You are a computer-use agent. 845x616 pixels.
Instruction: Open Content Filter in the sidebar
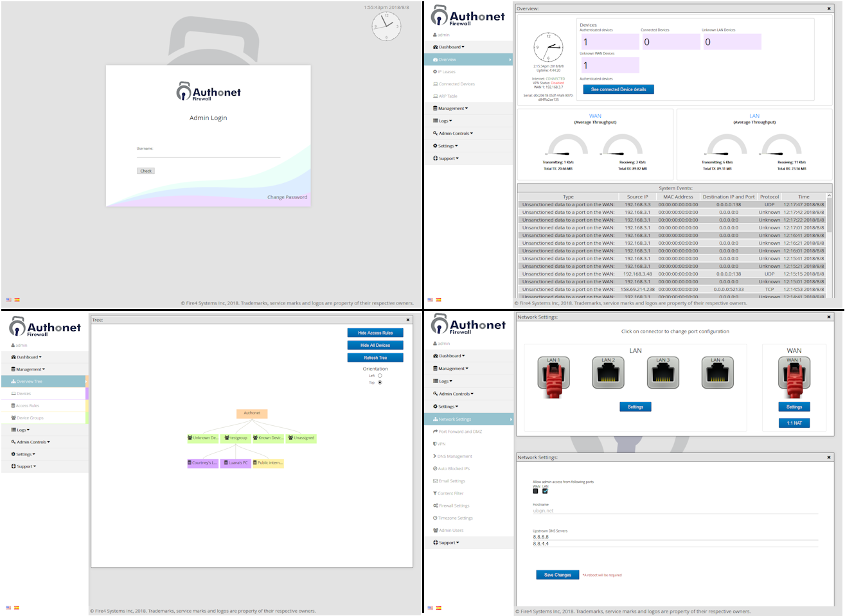click(x=450, y=493)
